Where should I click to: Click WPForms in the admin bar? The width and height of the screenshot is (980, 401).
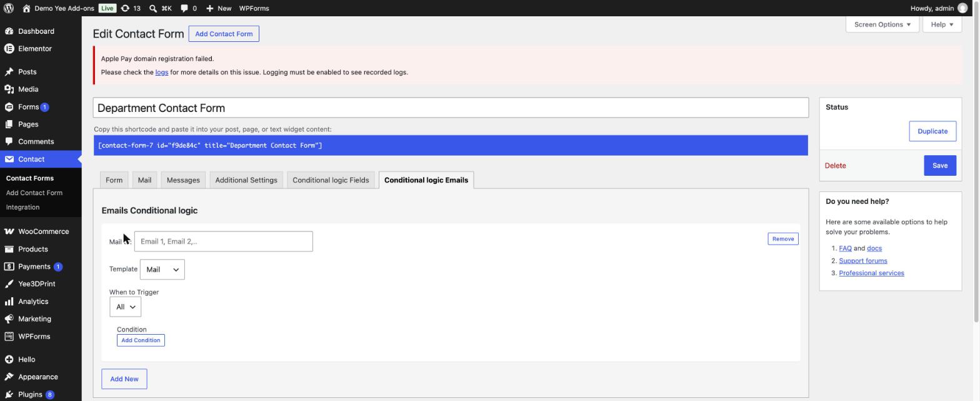[254, 8]
